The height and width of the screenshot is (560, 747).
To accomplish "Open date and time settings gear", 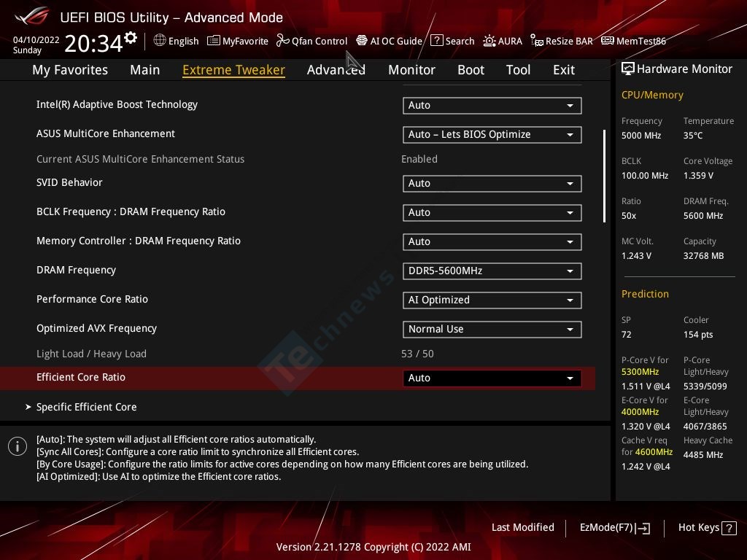I will (x=131, y=38).
